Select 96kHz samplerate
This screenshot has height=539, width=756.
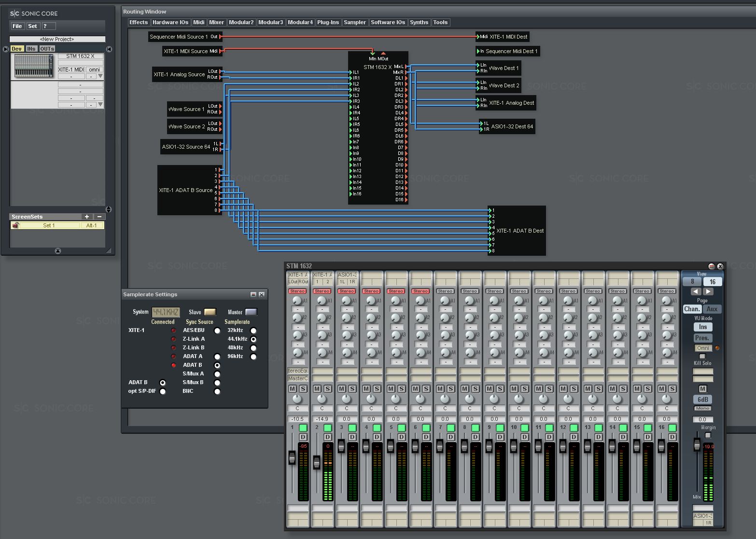(x=253, y=357)
